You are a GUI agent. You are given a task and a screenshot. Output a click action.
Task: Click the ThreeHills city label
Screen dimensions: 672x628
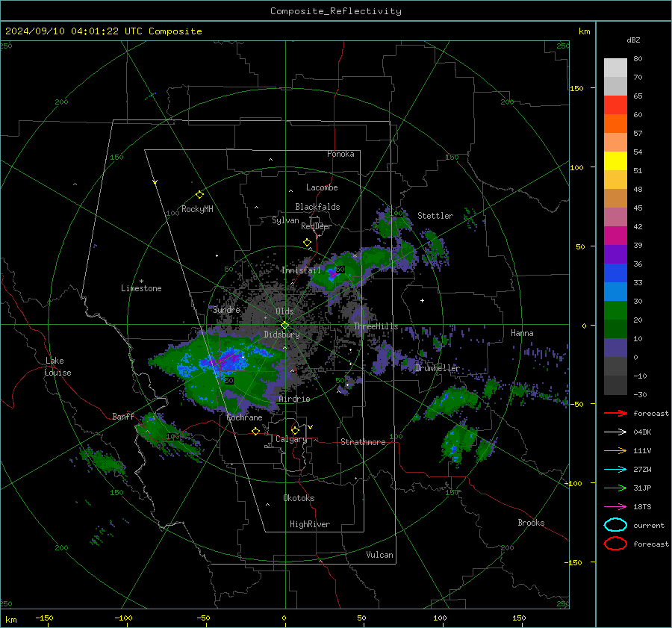376,326
